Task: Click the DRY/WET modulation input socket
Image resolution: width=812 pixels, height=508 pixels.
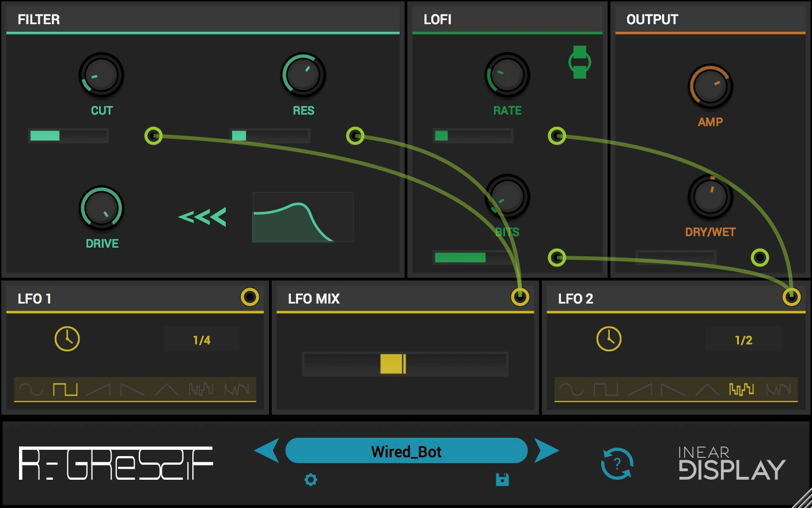Action: [760, 257]
